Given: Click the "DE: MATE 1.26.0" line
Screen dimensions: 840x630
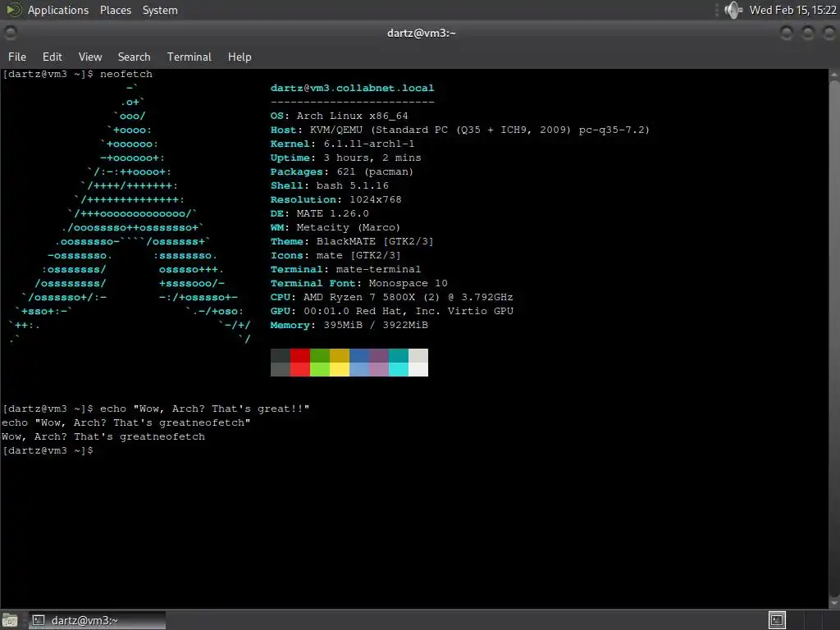Looking at the screenshot, I should tap(319, 213).
